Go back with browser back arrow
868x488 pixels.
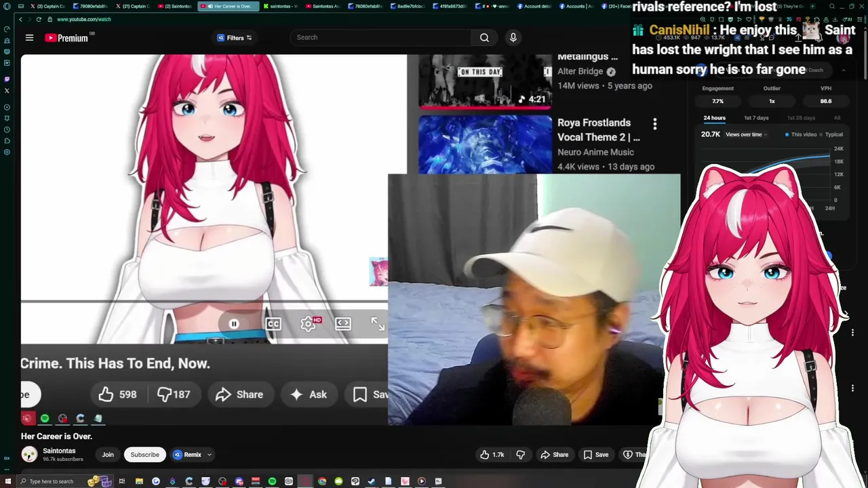click(x=20, y=19)
